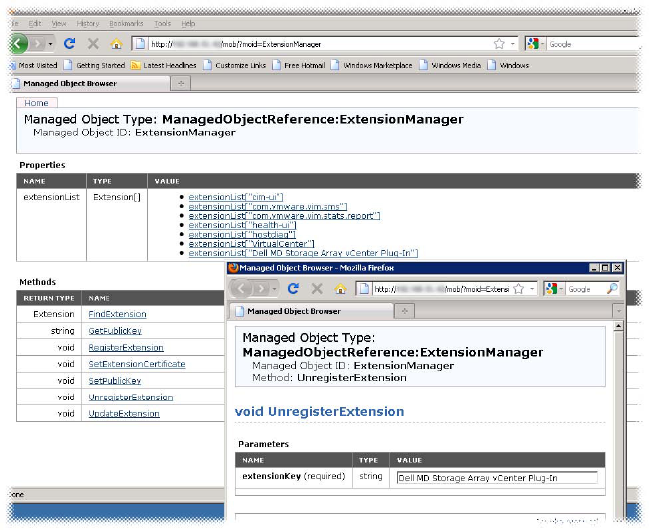Open URL history dropdown in main address bar
Viewport: 649px width, 530px height.
point(513,43)
